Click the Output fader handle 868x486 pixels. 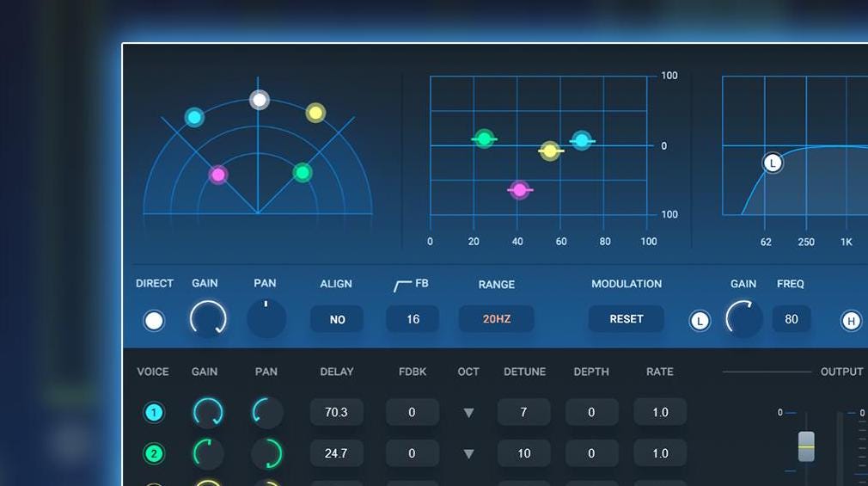pos(807,446)
